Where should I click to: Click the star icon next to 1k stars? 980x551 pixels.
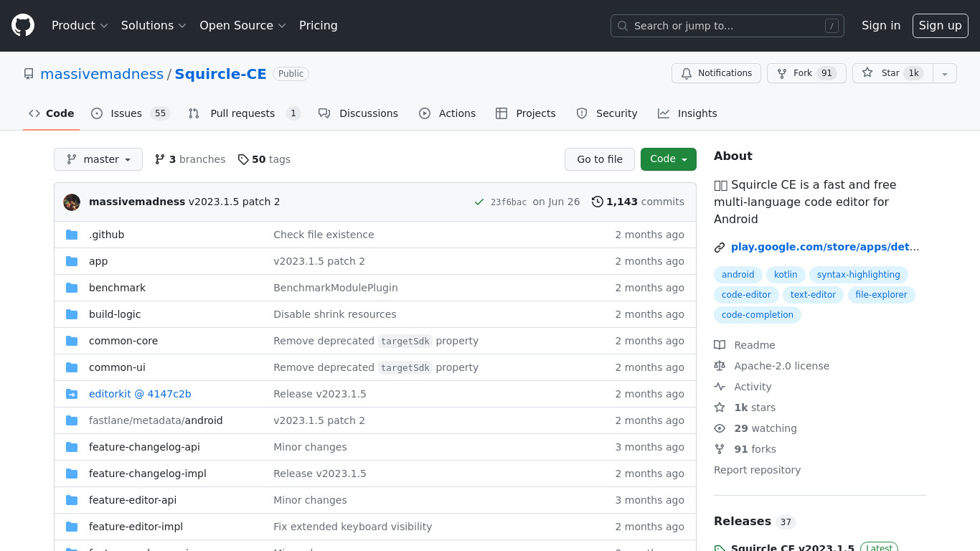coord(720,408)
